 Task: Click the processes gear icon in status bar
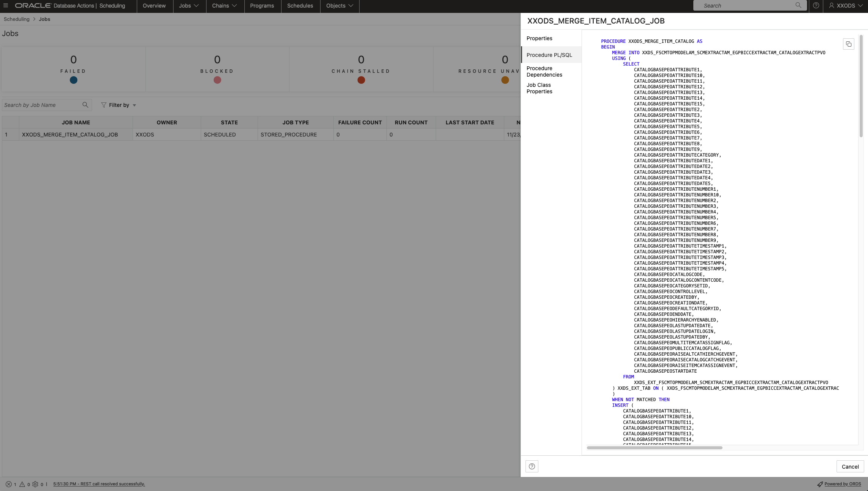click(36, 484)
